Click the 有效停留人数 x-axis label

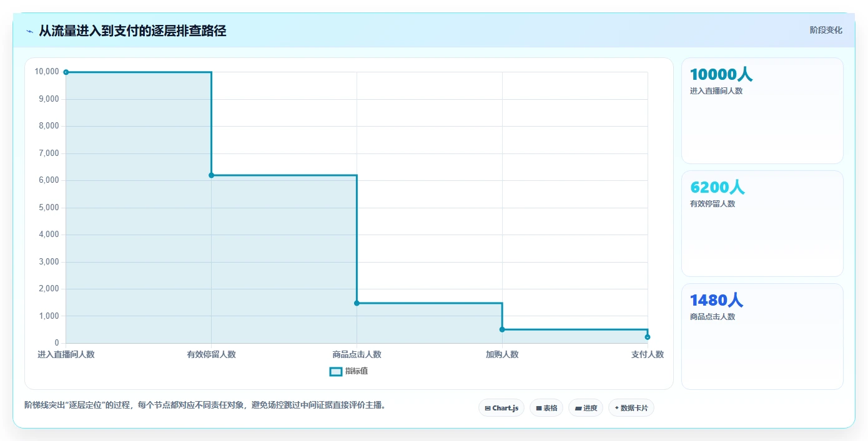(212, 355)
